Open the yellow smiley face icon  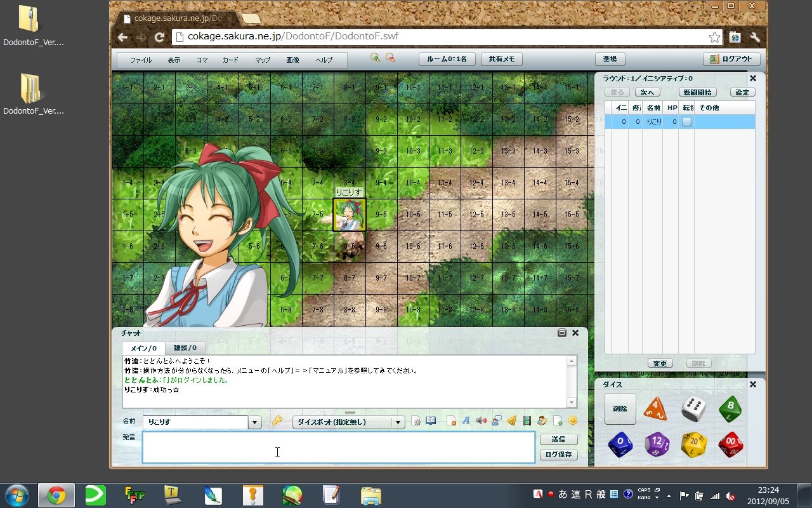(x=573, y=420)
